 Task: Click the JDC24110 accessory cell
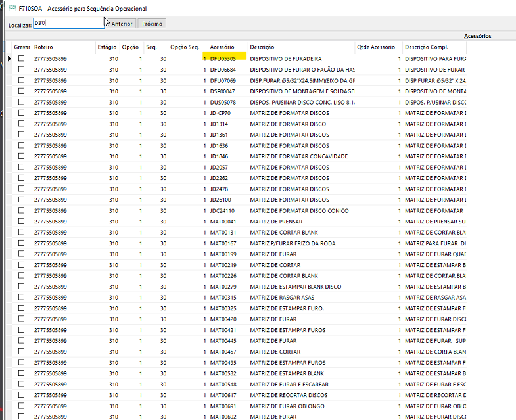pyautogui.click(x=222, y=211)
